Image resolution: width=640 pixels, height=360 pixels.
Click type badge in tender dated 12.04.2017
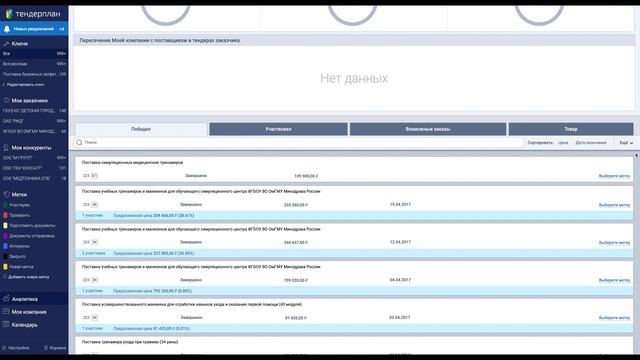[94, 242]
